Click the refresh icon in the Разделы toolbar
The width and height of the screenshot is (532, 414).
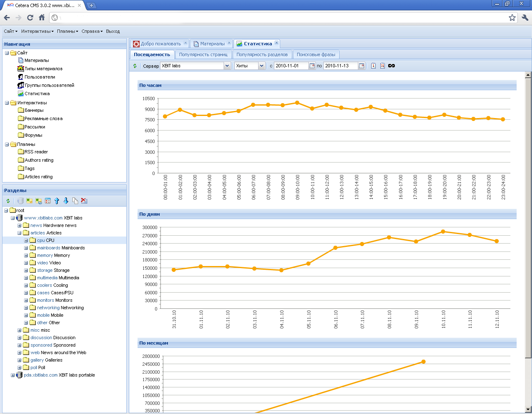(8, 201)
